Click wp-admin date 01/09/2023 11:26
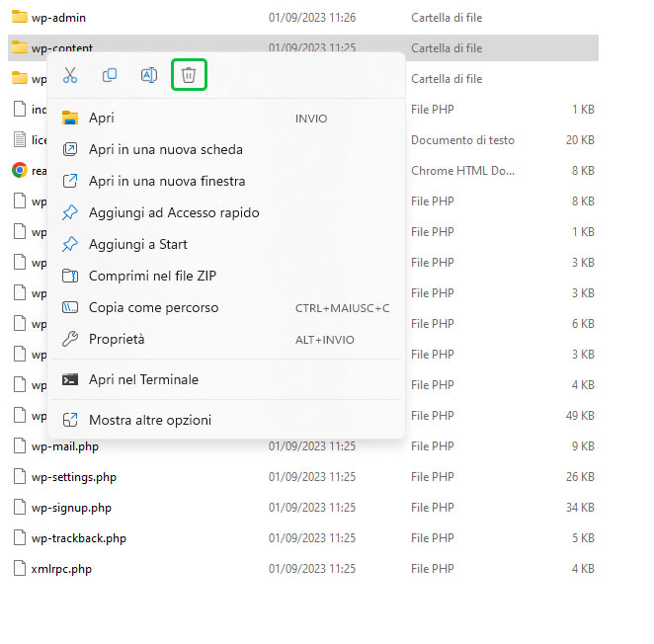 (x=312, y=18)
